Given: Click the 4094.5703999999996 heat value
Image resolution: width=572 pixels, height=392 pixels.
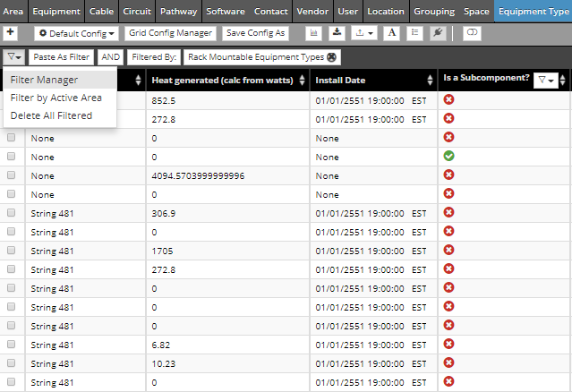Looking at the screenshot, I should (x=198, y=176).
